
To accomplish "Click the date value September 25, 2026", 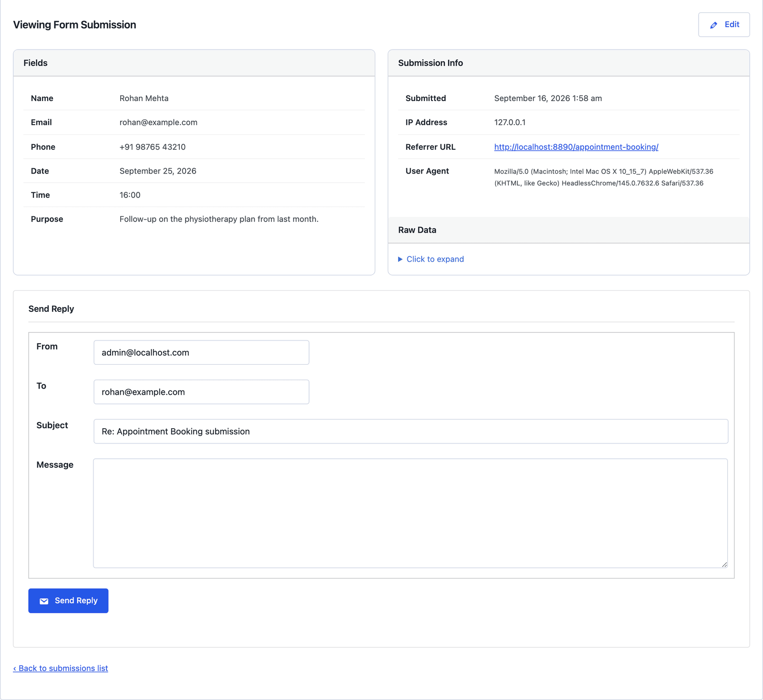I will point(158,171).
